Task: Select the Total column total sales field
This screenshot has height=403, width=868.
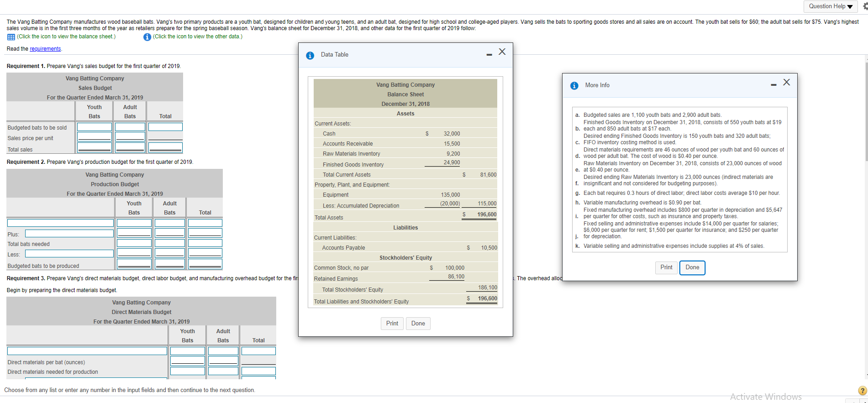Action: (165, 147)
